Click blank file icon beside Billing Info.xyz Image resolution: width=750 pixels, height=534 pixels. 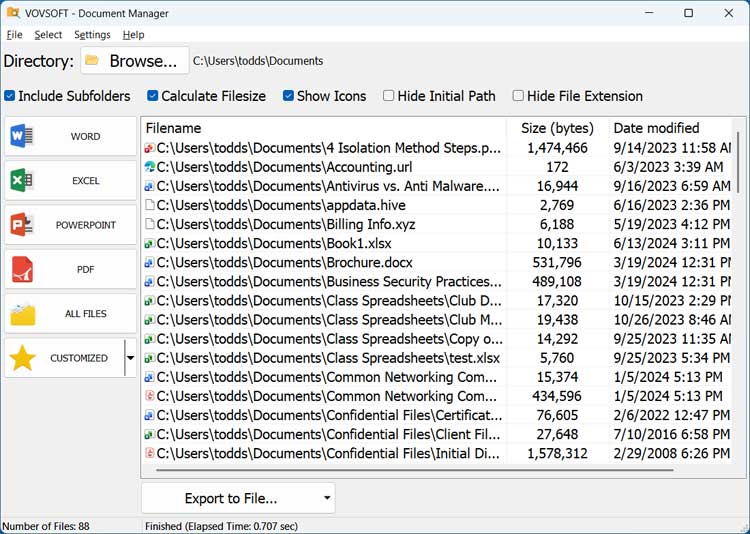150,224
